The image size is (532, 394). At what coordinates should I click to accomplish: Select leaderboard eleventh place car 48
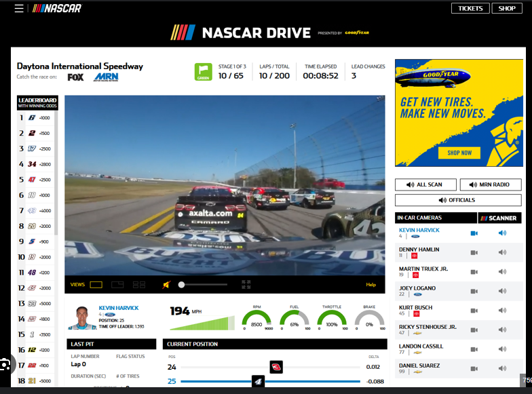[35, 273]
